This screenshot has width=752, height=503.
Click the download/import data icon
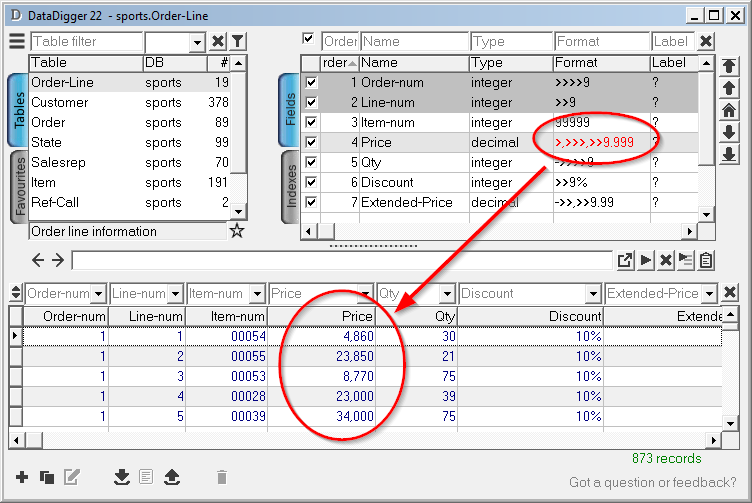[x=122, y=477]
